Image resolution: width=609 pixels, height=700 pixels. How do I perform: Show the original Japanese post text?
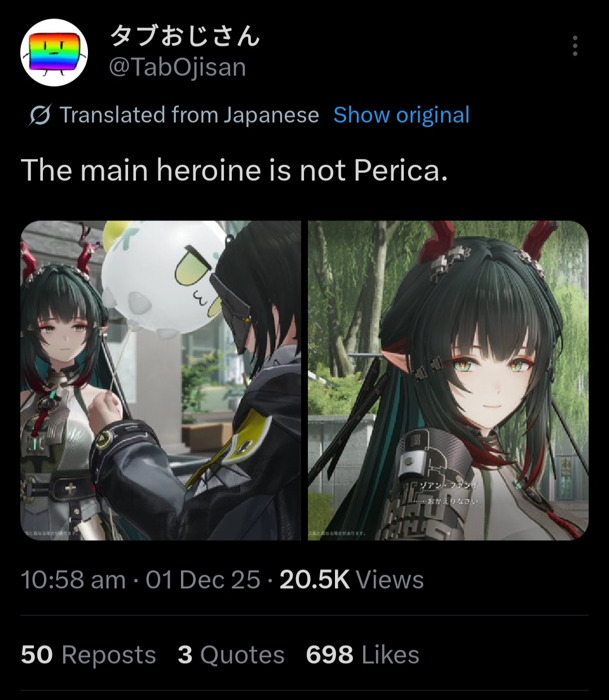click(401, 115)
